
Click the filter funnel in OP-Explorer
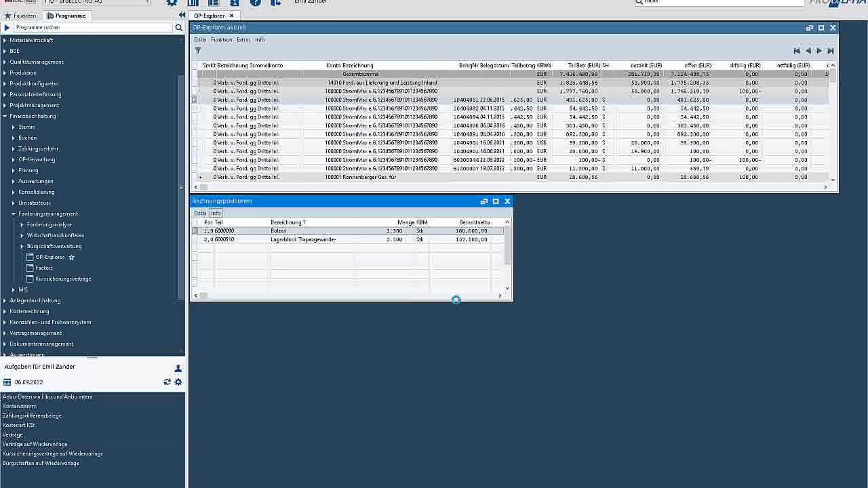click(x=198, y=50)
